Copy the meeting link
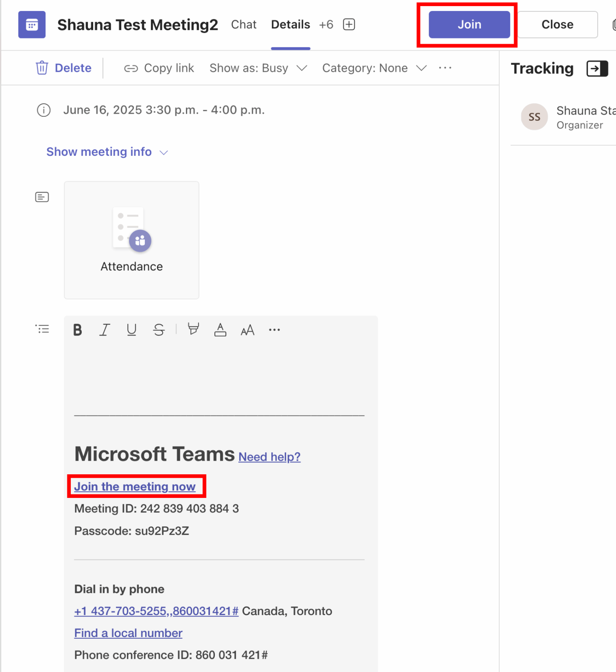616x672 pixels. click(159, 68)
